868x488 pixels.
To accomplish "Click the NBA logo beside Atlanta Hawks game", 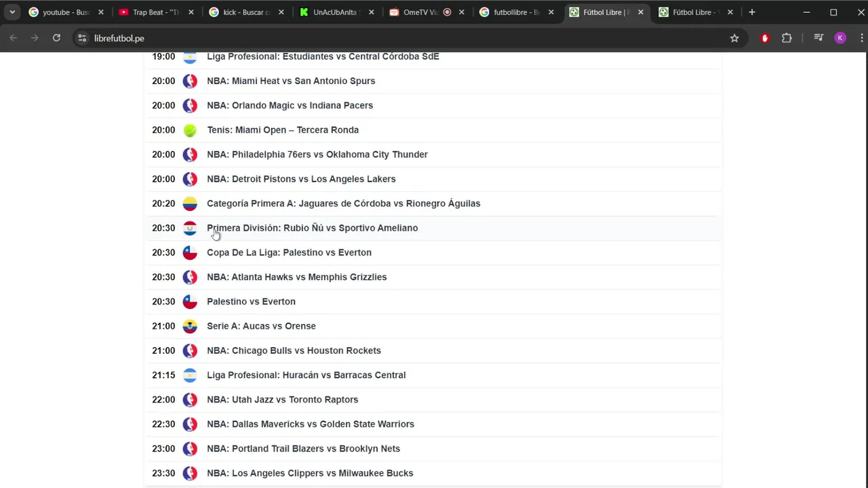I will [x=190, y=277].
